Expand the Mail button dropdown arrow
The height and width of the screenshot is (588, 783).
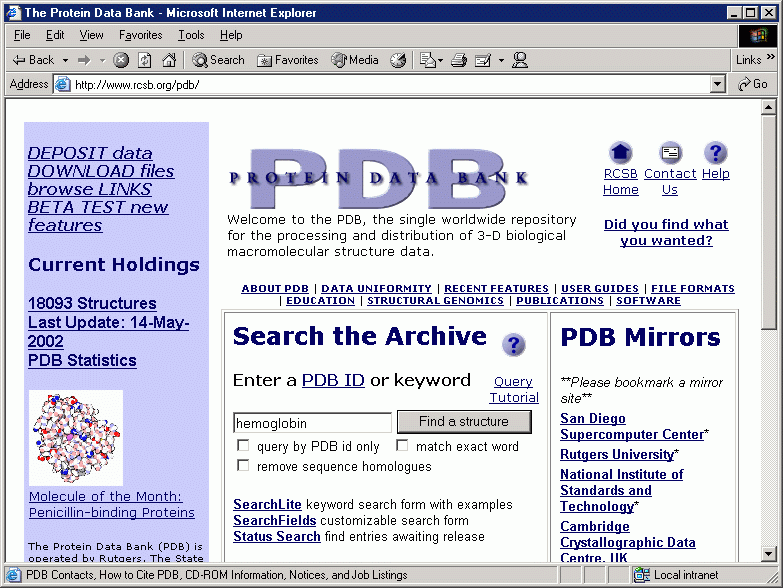click(440, 60)
